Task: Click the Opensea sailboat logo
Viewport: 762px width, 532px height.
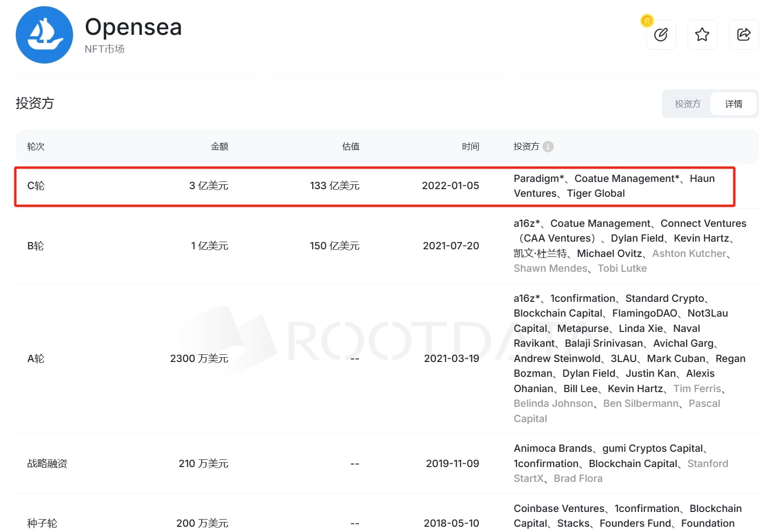Action: [44, 35]
